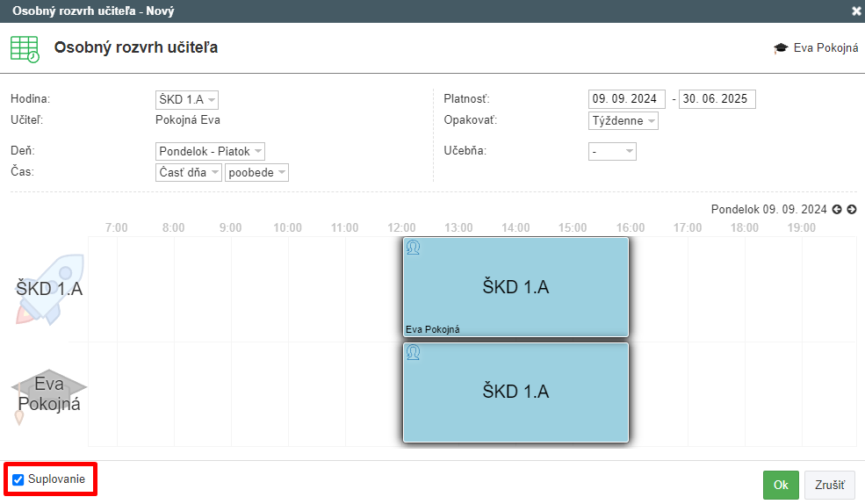Viewport: 865px width, 504px height.
Task: Go to previous day with left arrow
Action: [837, 210]
